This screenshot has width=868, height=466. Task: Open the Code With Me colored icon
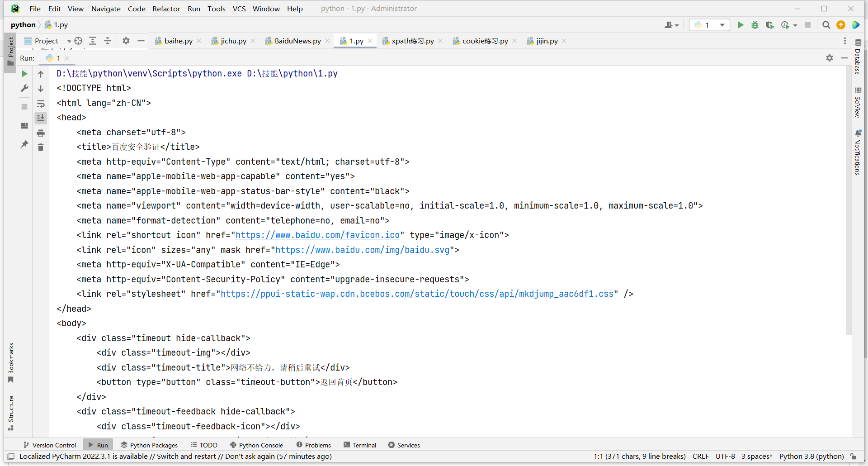click(856, 25)
